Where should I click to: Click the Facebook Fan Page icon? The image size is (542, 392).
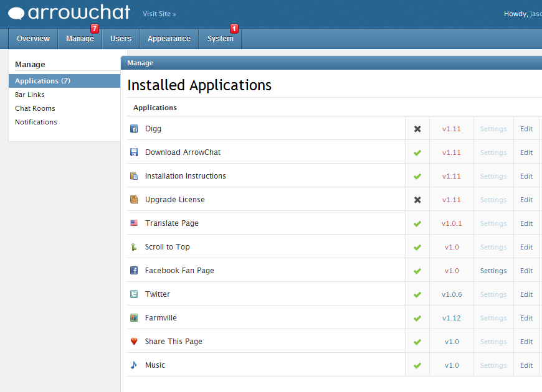click(x=134, y=271)
